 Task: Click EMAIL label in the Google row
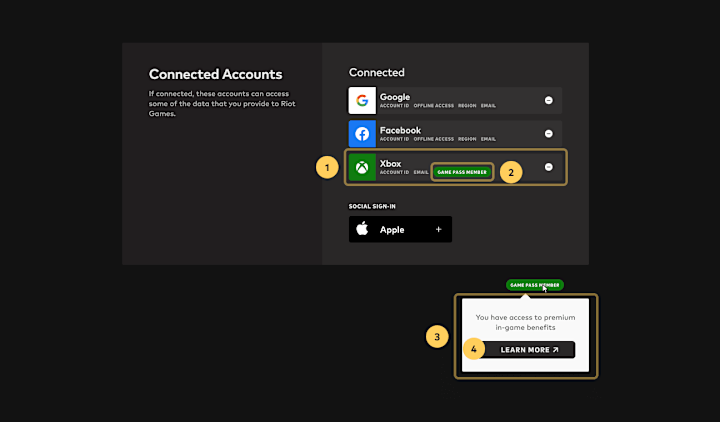pos(488,106)
